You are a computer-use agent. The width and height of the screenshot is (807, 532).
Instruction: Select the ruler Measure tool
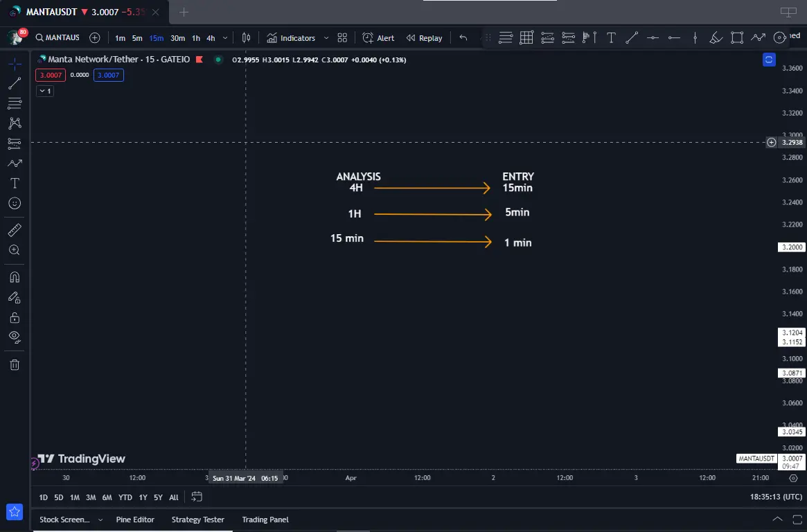[x=15, y=230]
